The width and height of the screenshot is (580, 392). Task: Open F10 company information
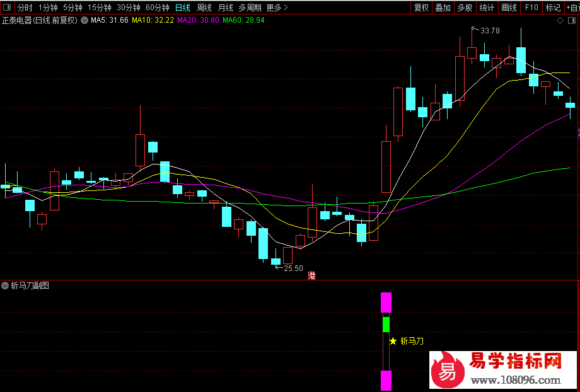pyautogui.click(x=531, y=8)
